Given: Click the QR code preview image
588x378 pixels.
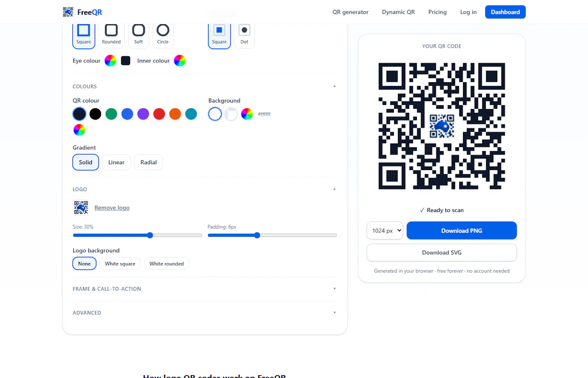Looking at the screenshot, I should tap(442, 126).
